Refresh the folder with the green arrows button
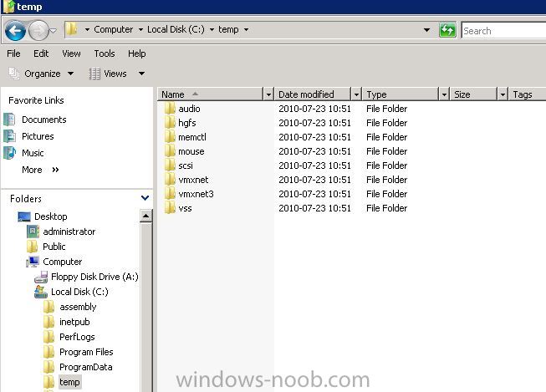 [x=447, y=30]
